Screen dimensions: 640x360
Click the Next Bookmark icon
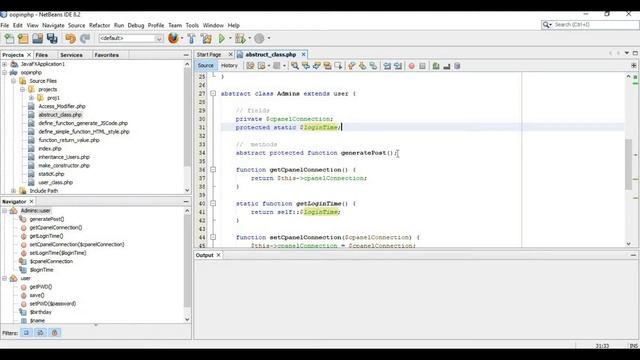point(362,66)
